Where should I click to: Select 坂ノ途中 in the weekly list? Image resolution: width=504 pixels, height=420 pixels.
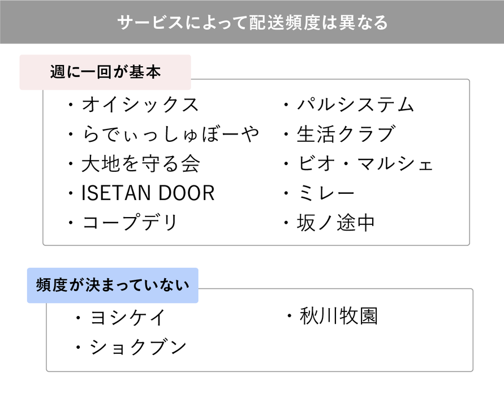click(335, 223)
